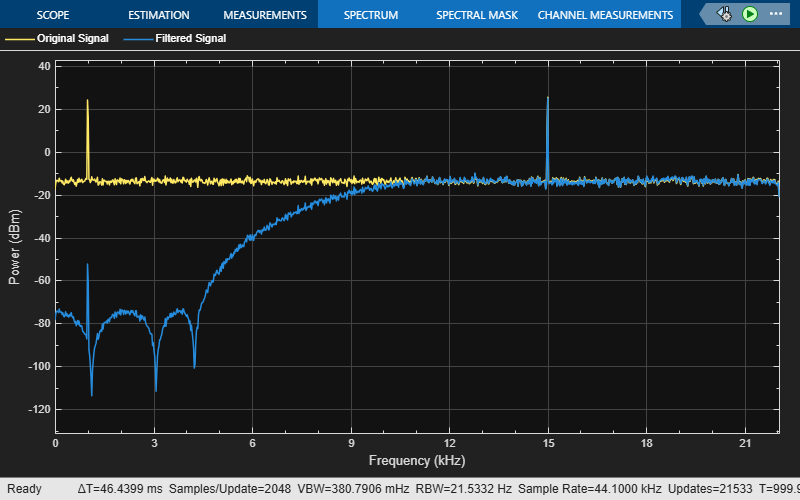Select the Measurements tab

tap(264, 15)
